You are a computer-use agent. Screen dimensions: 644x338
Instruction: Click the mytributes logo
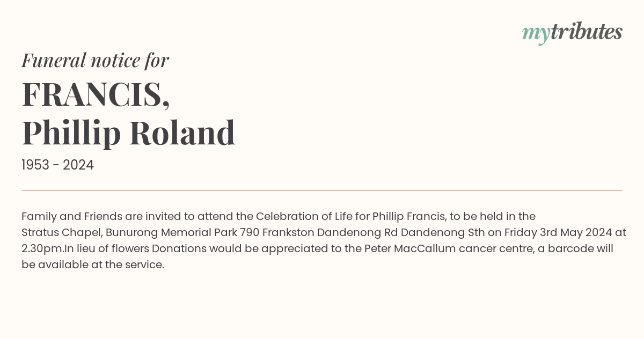(572, 33)
